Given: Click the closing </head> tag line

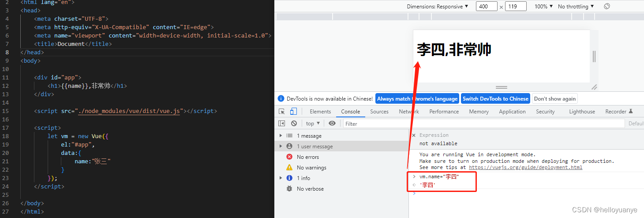Looking at the screenshot, I should pos(32,53).
